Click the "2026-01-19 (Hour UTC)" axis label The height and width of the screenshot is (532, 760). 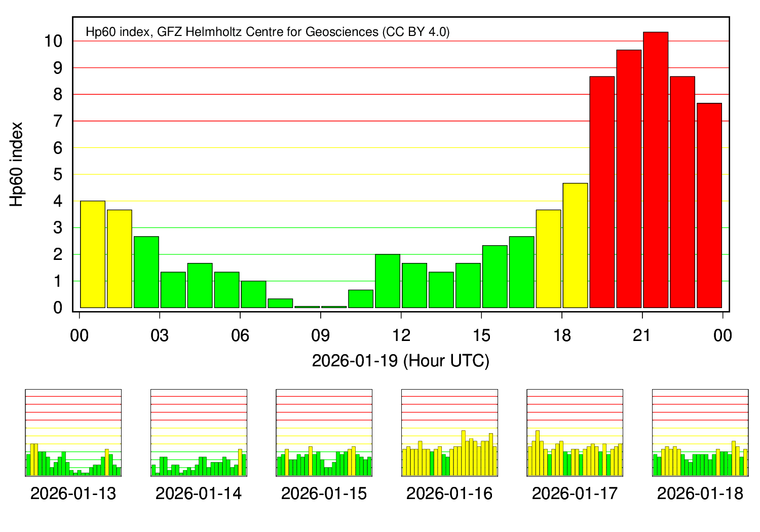click(x=400, y=361)
